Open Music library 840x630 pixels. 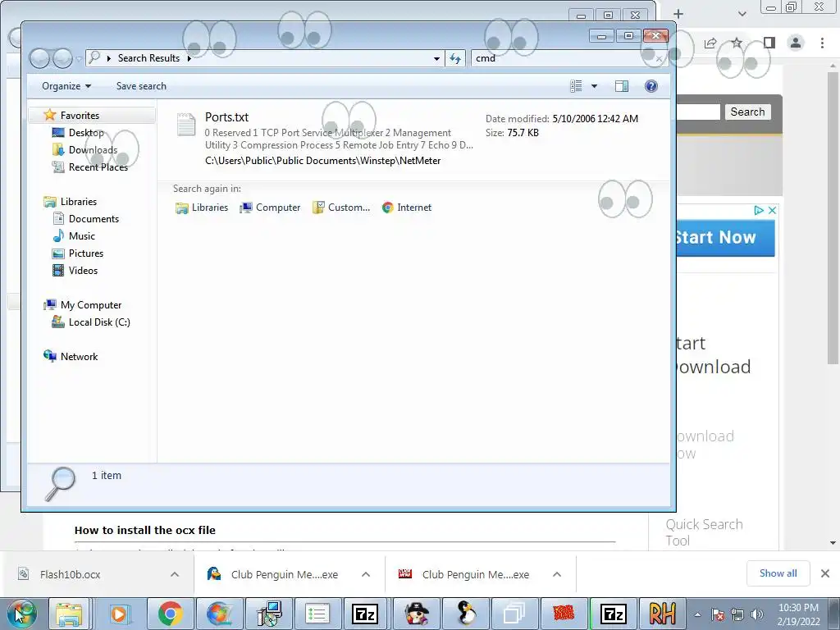pos(81,235)
